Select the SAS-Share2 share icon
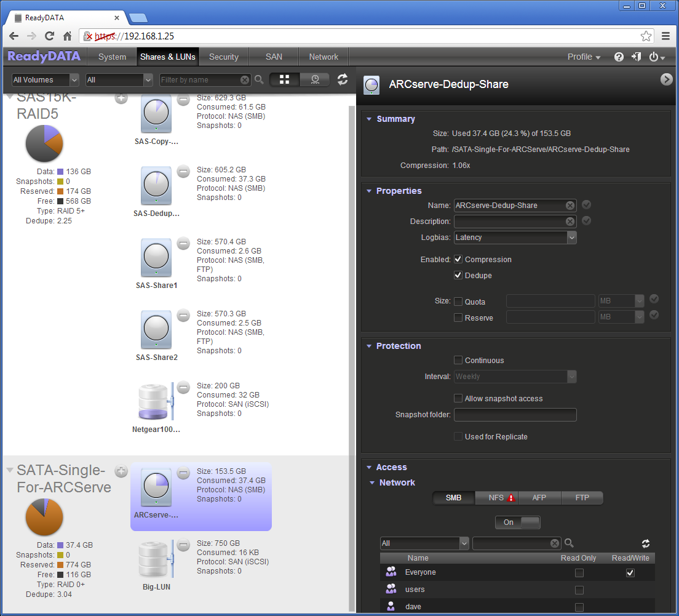The height and width of the screenshot is (616, 679). click(x=156, y=329)
